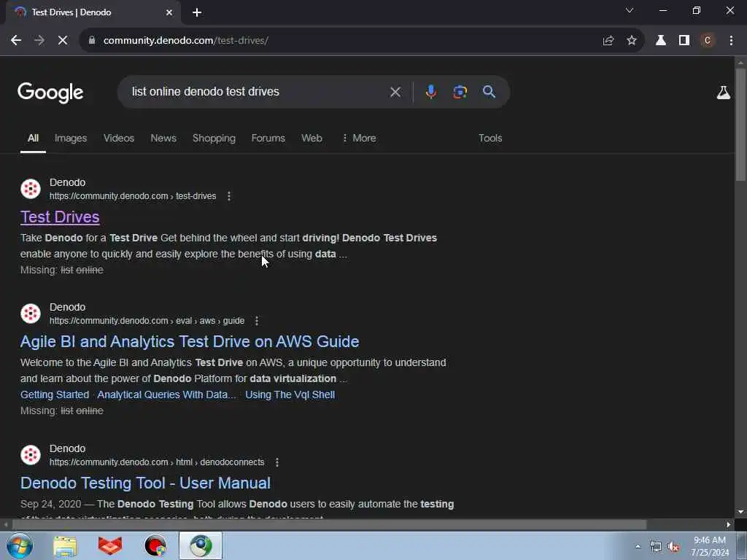Open Using The Vql Shell sitelink
Screen dimensions: 747x560
(x=290, y=394)
